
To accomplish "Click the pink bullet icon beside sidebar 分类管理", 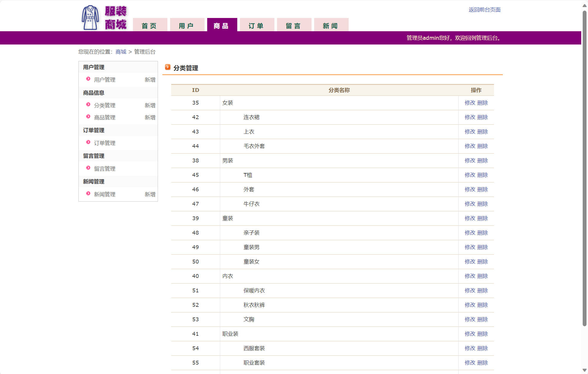I will pos(88,105).
